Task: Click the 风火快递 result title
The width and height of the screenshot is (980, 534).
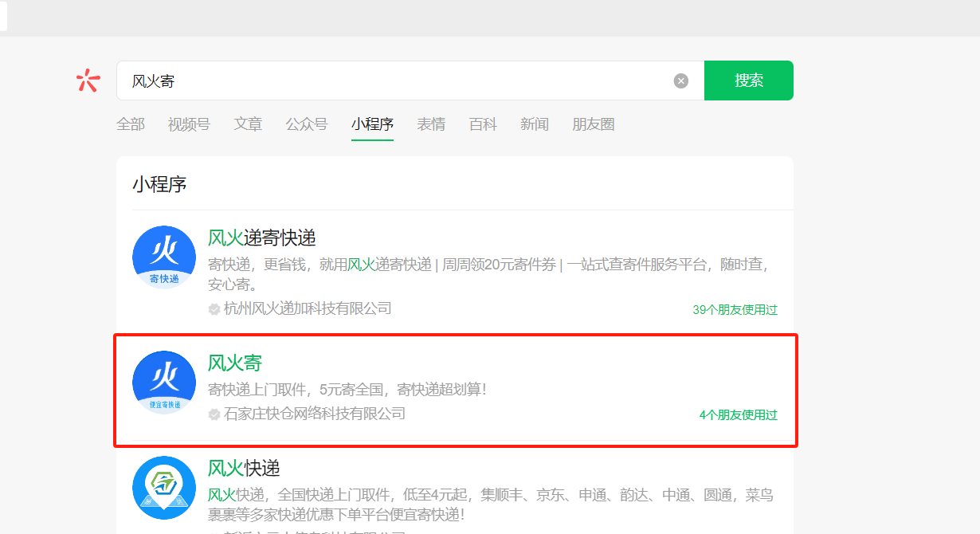Action: [x=244, y=468]
